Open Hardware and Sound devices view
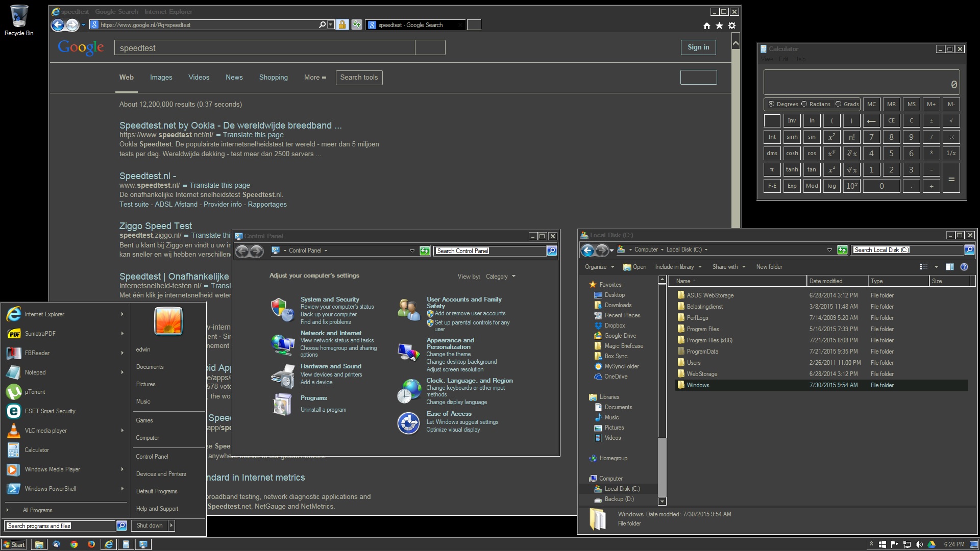 (282, 377)
